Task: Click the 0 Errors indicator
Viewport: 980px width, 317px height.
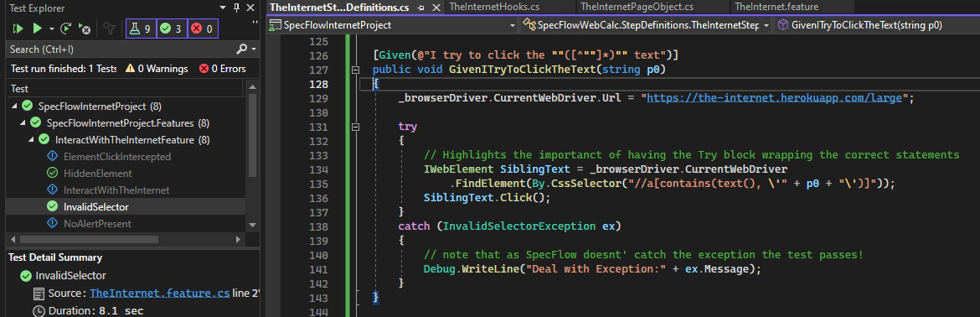Action: tap(223, 69)
